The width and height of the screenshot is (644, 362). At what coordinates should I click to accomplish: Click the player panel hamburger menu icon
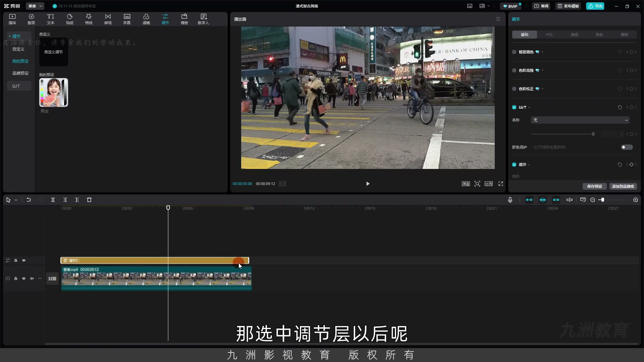[498, 19]
